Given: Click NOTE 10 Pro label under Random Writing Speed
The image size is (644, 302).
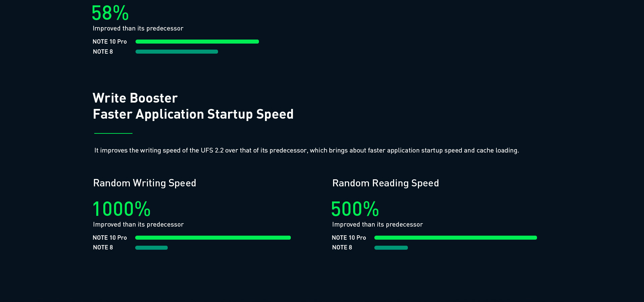Looking at the screenshot, I should pyautogui.click(x=110, y=238).
